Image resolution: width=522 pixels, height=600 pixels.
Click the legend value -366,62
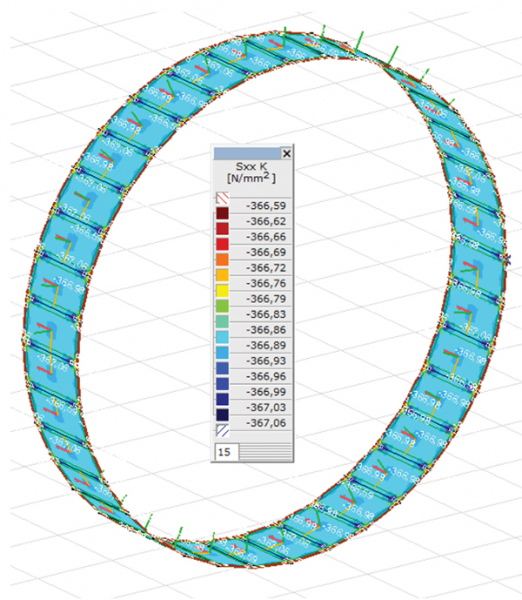click(x=266, y=222)
